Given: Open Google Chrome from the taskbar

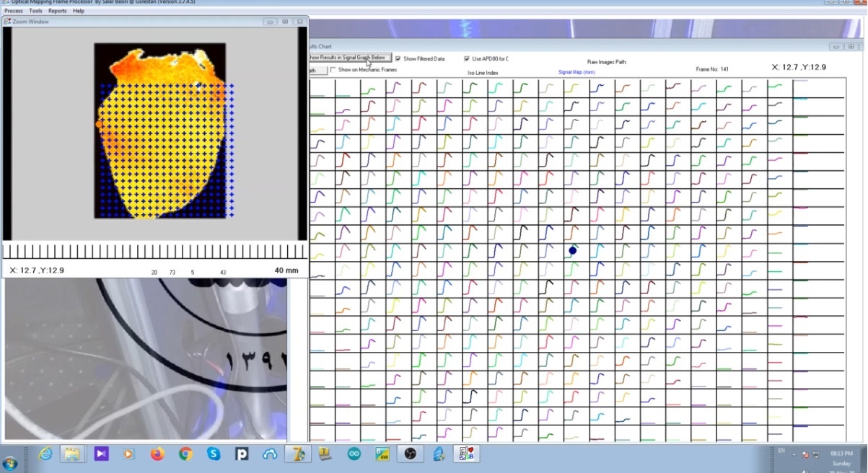Looking at the screenshot, I should (185, 454).
